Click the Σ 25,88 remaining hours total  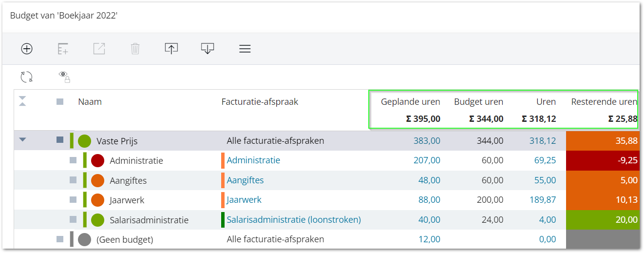tap(623, 118)
